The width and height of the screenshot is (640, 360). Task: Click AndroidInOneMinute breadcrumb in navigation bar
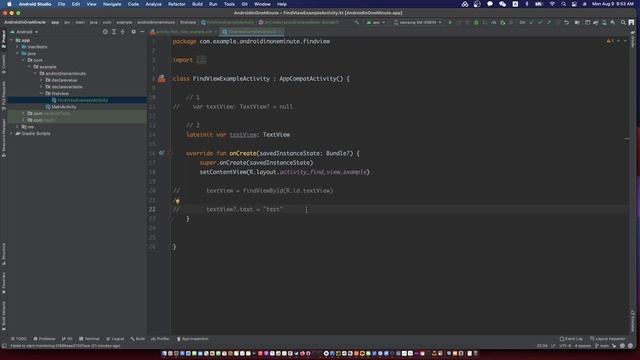[25, 22]
